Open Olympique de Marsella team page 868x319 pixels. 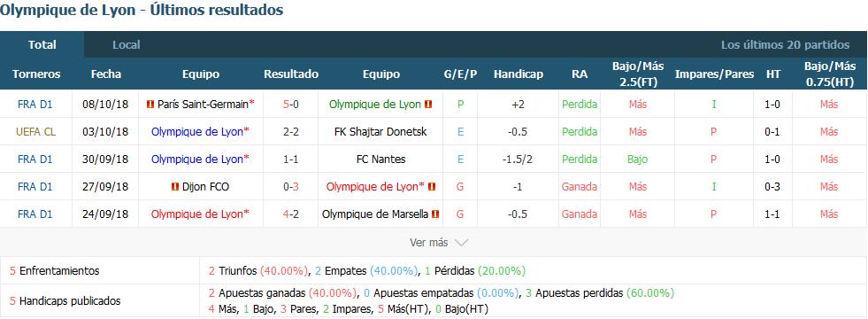(375, 214)
